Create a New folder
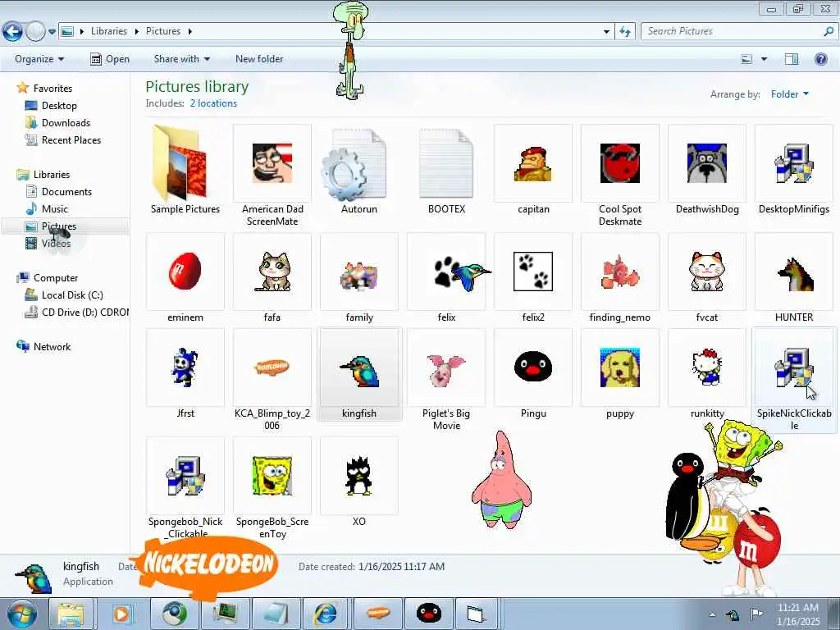 (x=259, y=59)
